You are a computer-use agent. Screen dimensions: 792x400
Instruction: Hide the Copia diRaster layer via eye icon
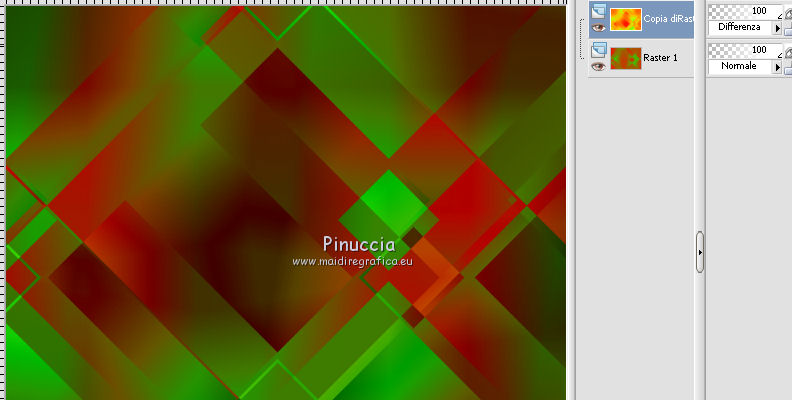[599, 27]
